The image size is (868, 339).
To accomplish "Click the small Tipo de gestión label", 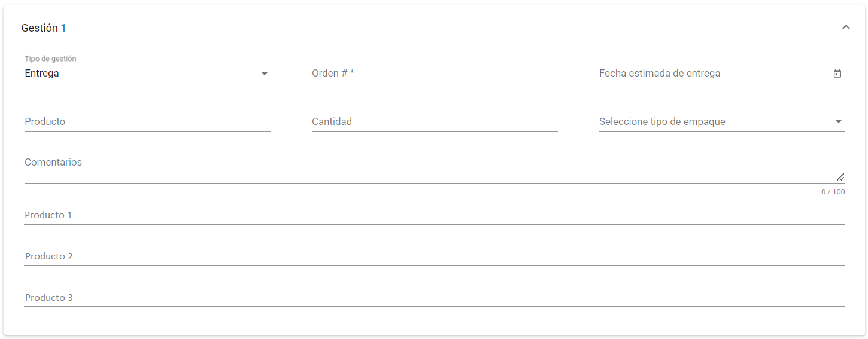I will pyautogui.click(x=50, y=59).
